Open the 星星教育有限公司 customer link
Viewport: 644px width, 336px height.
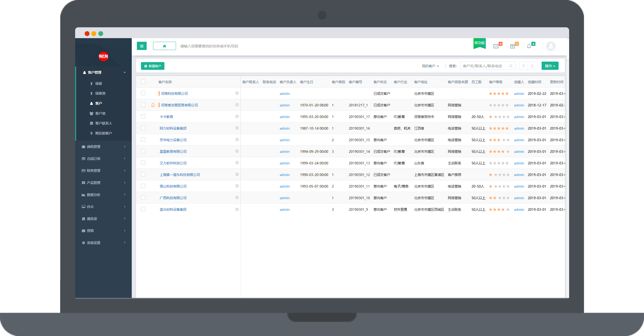click(x=173, y=152)
